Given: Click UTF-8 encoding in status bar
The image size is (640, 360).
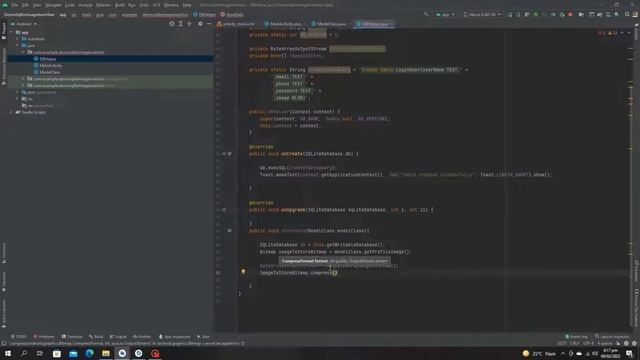Looking at the screenshot, I should (x=588, y=344).
